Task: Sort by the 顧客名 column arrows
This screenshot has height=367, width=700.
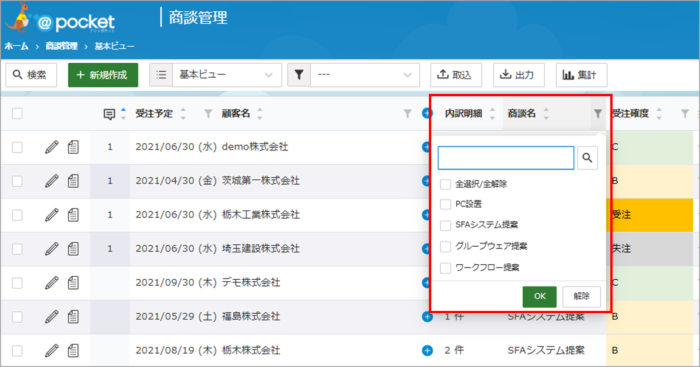Action: 260,113
